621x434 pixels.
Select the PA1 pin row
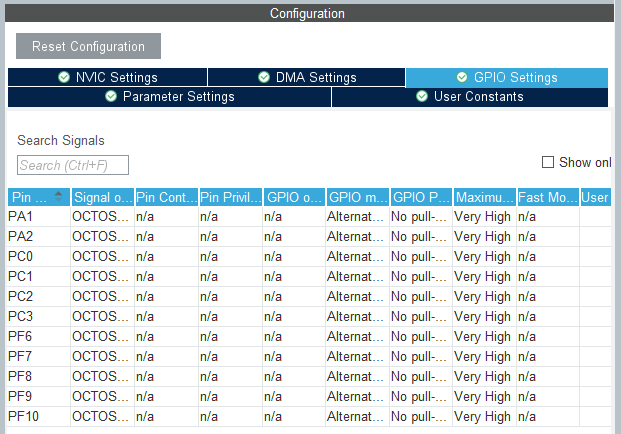tap(309, 217)
